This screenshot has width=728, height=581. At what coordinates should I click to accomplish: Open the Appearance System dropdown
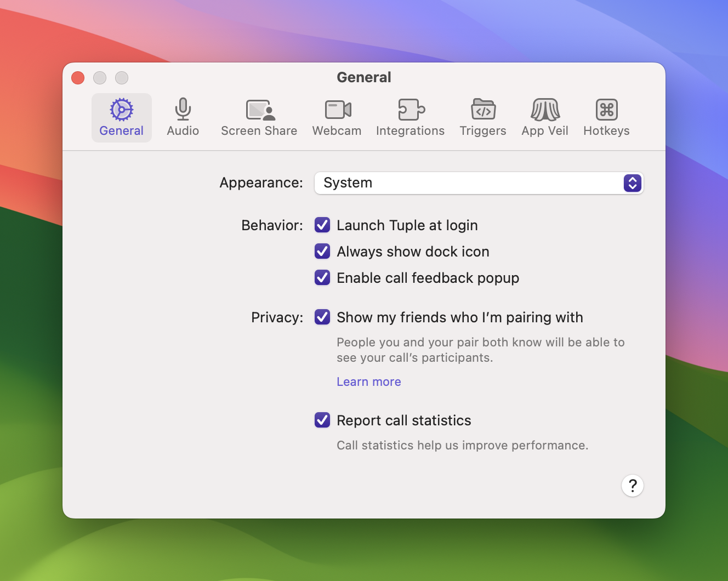[479, 183]
